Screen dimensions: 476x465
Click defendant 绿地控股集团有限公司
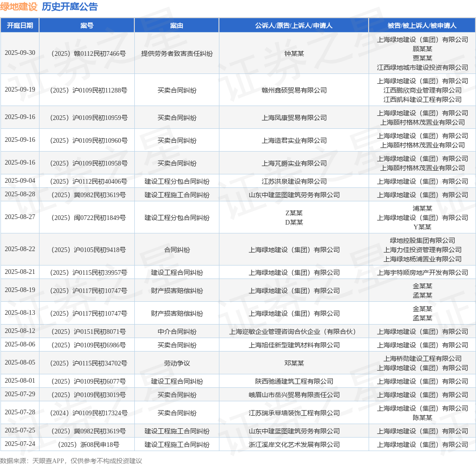422,240
